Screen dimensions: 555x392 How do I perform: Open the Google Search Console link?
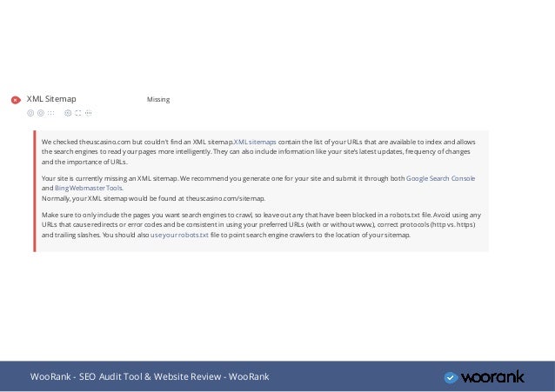[440, 178]
